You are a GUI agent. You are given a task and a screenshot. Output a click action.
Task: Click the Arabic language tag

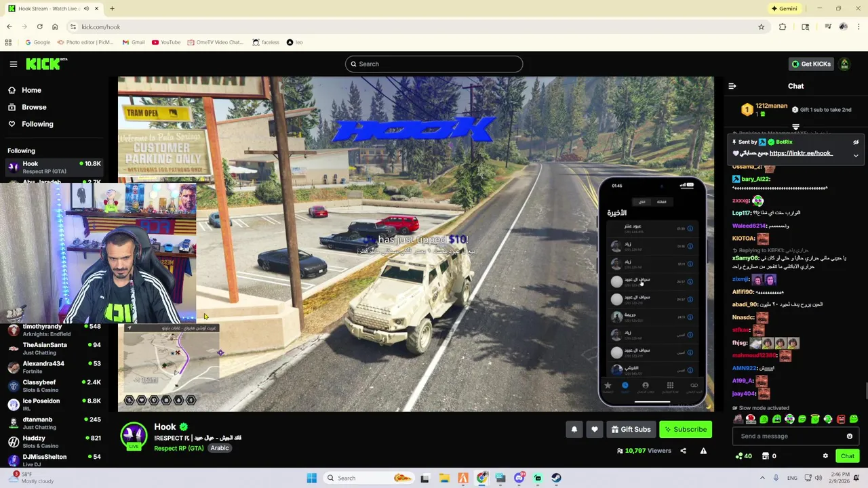(219, 448)
